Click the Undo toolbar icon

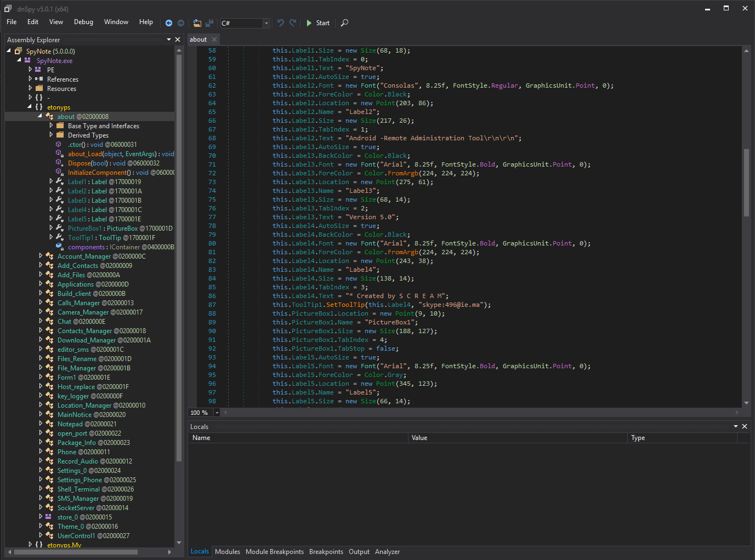(x=281, y=23)
